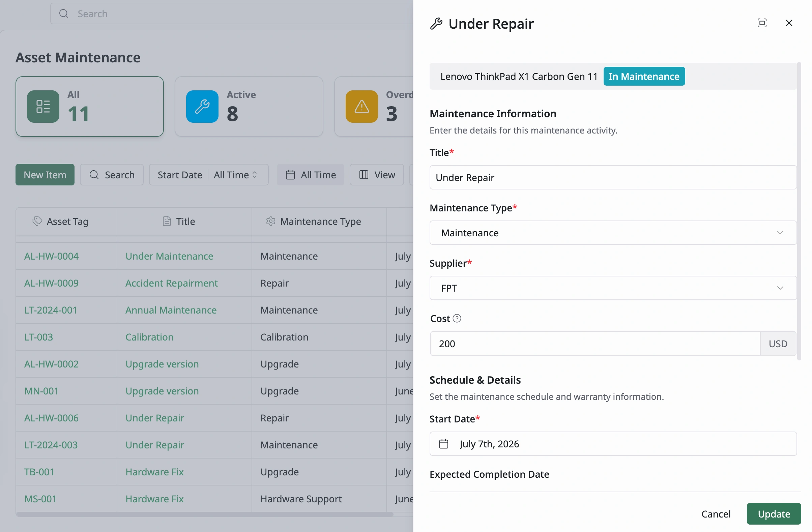
Task: Open the Maintenance Type dropdown
Action: tap(613, 233)
